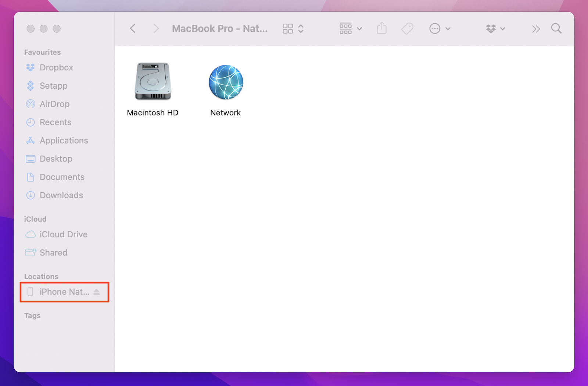The height and width of the screenshot is (386, 588).
Task: Click the Group By grid icon
Action: [x=345, y=28]
